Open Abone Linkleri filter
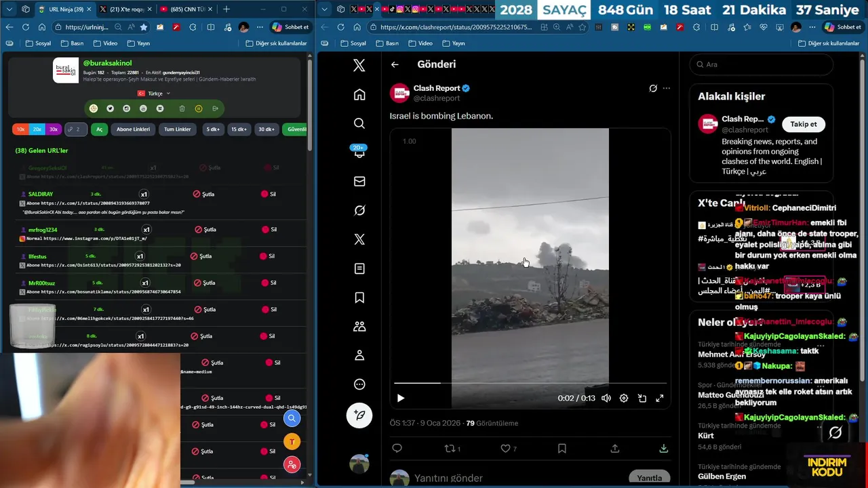 (133, 129)
